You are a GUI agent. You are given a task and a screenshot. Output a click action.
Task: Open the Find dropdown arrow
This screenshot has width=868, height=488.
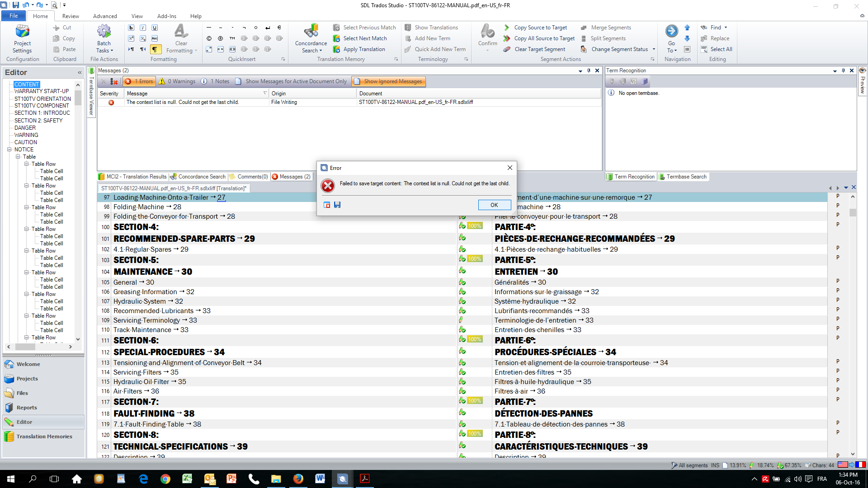tap(726, 28)
